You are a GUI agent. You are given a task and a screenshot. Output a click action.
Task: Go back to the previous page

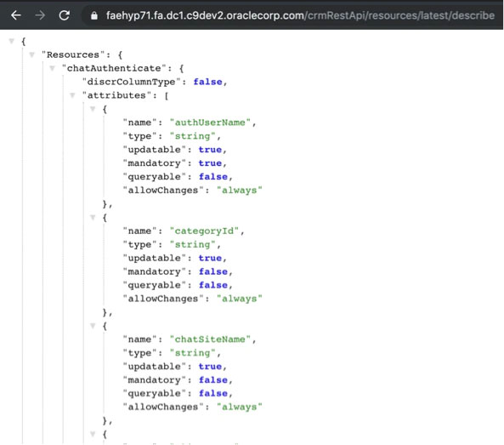coord(16,15)
